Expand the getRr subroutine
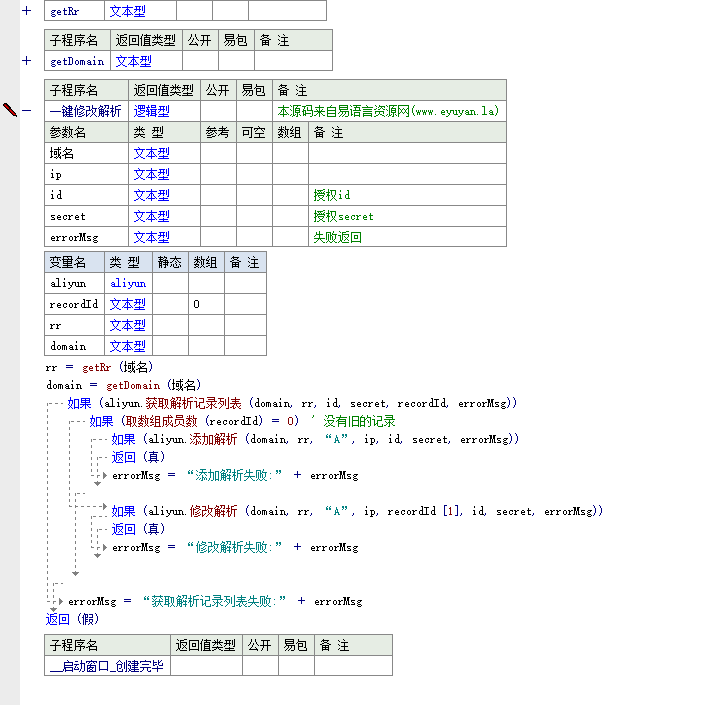This screenshot has width=708, height=705. pyautogui.click(x=27, y=10)
